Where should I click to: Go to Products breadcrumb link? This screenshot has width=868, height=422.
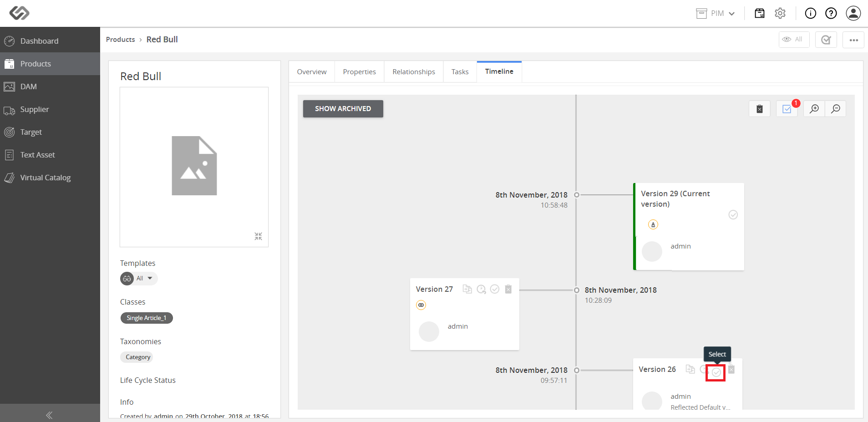(121, 40)
